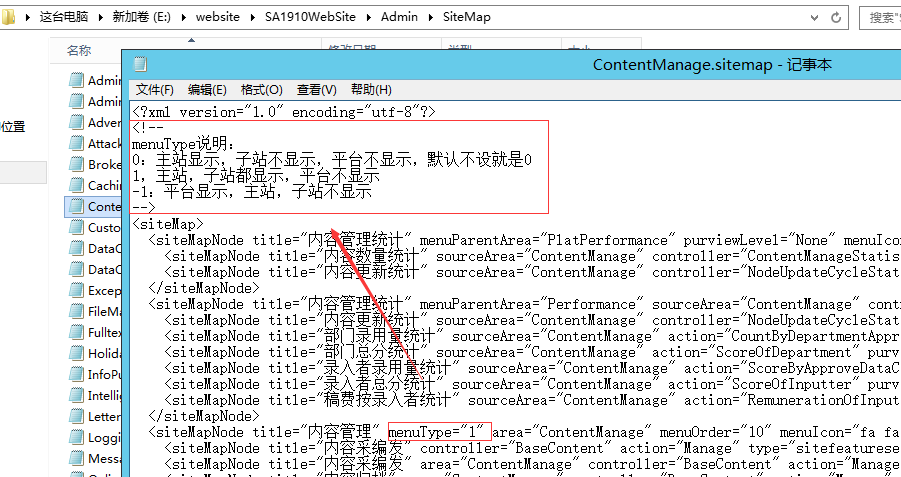Click the folder icon in the address bar
The image size is (901, 477).
9,17
